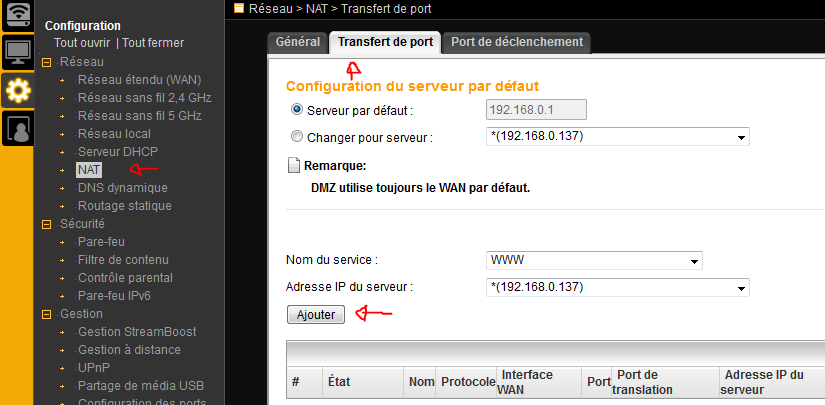Screen dimensions: 825x405
Task: Open Pare-feu under Sécurité
Action: pyautogui.click(x=99, y=242)
